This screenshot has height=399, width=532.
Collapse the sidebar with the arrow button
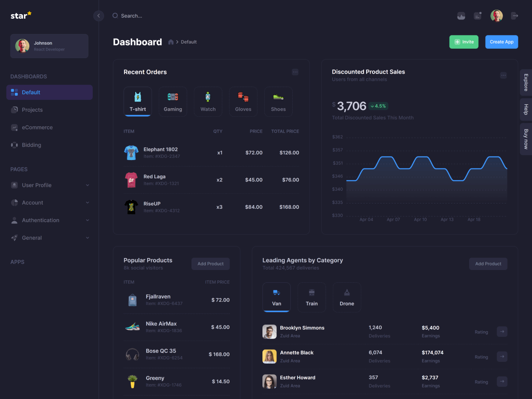[x=98, y=16]
